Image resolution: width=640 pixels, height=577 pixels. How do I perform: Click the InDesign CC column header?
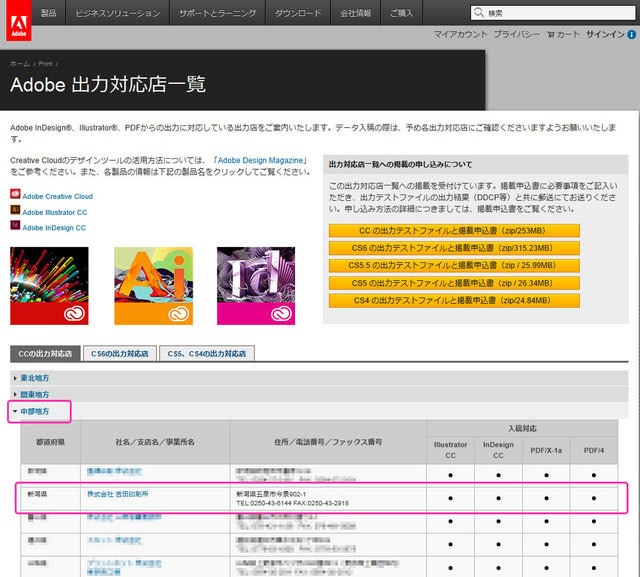coord(498,450)
